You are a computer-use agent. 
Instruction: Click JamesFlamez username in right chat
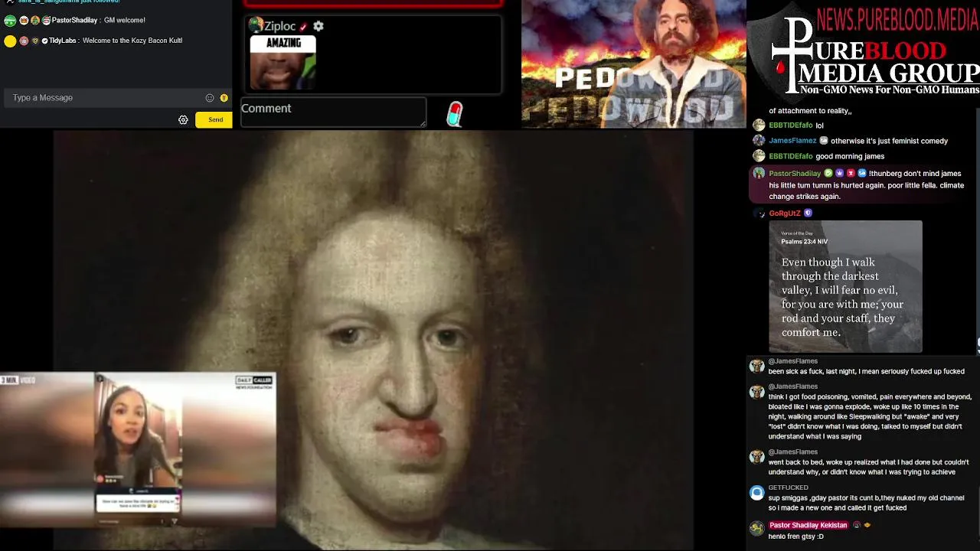792,141
